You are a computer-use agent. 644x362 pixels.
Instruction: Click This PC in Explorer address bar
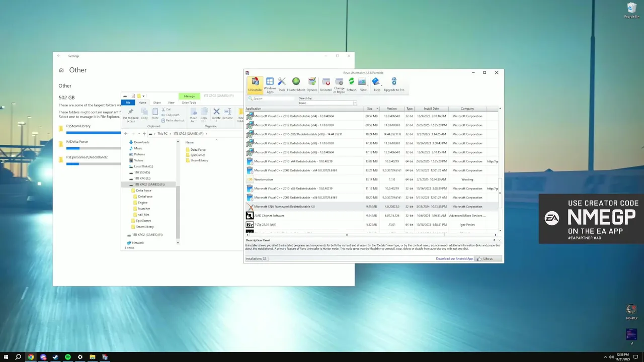coord(163,134)
